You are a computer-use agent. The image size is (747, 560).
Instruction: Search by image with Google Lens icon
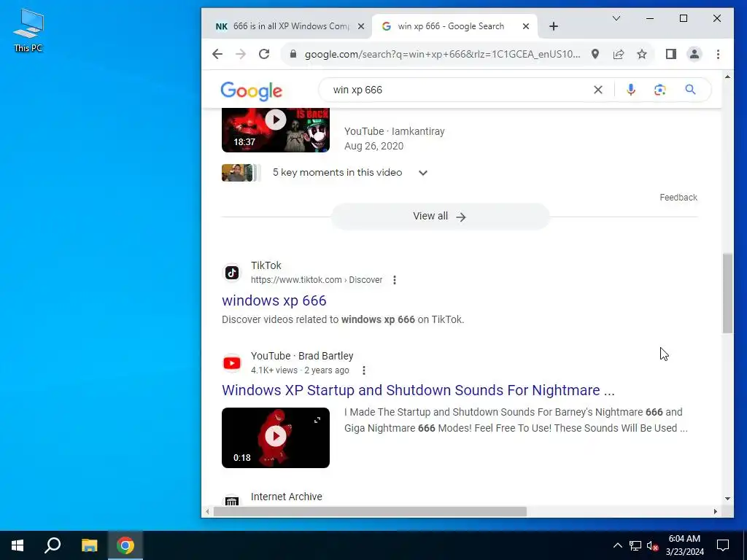tap(659, 90)
